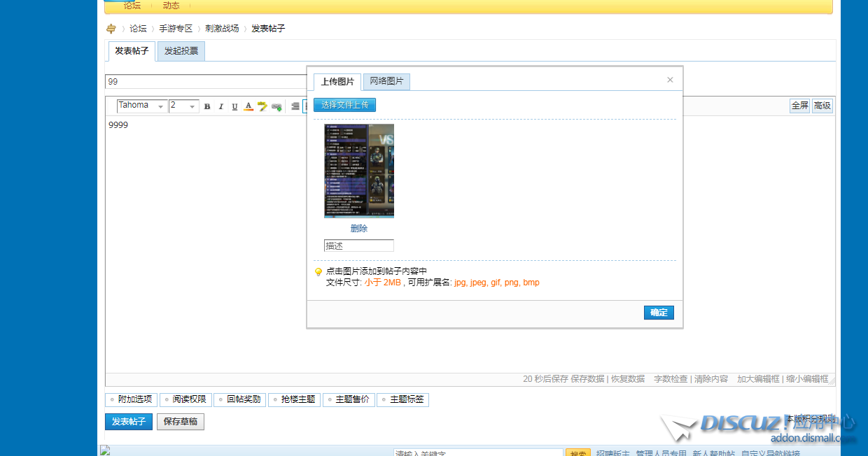
Task: Open the font size dropdown
Action: (184, 106)
